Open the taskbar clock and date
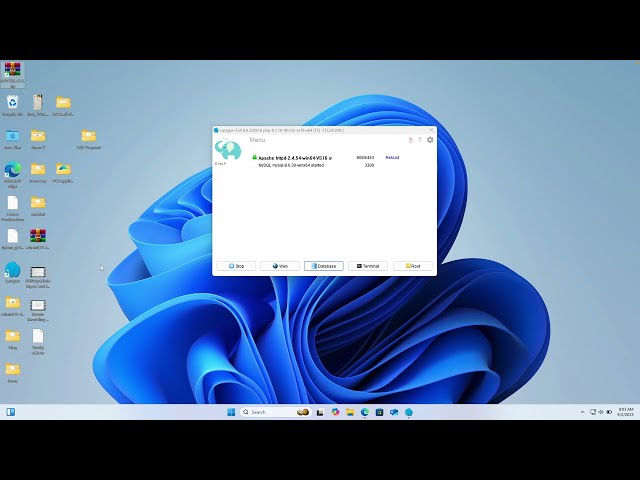The width and height of the screenshot is (640, 480). (625, 412)
